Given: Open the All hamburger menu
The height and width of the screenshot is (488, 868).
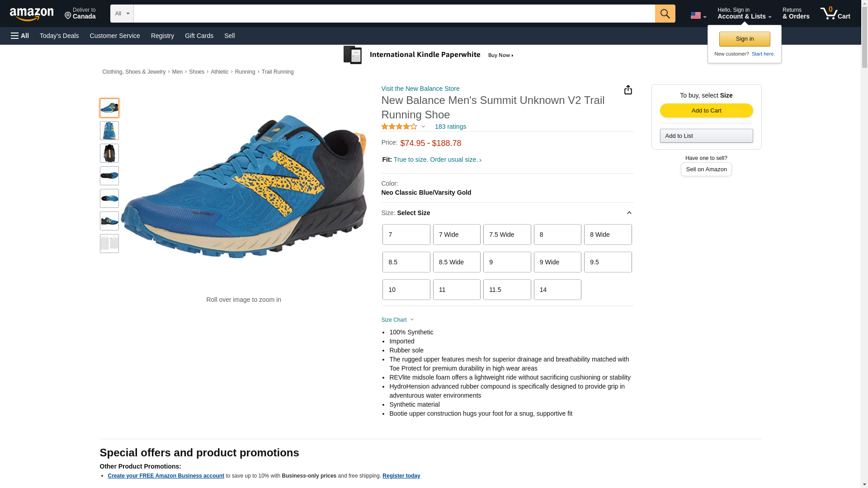Looking at the screenshot, I should click(20, 36).
